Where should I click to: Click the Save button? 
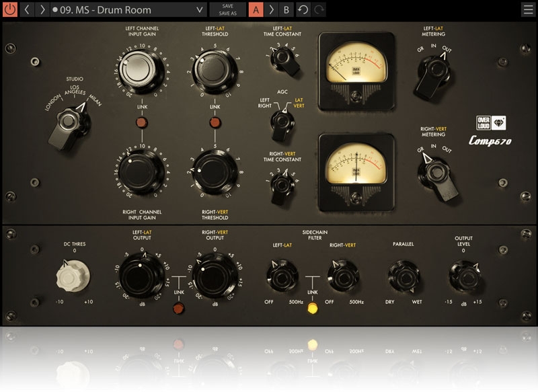click(x=227, y=6)
